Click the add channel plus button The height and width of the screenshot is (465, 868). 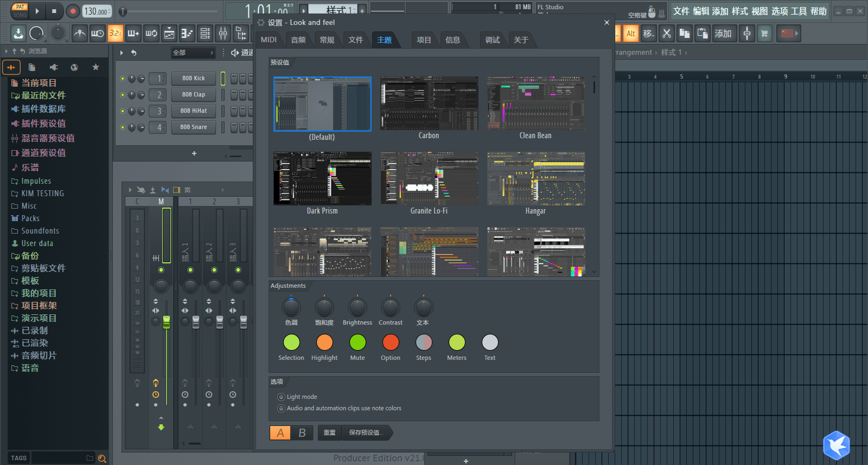point(194,153)
